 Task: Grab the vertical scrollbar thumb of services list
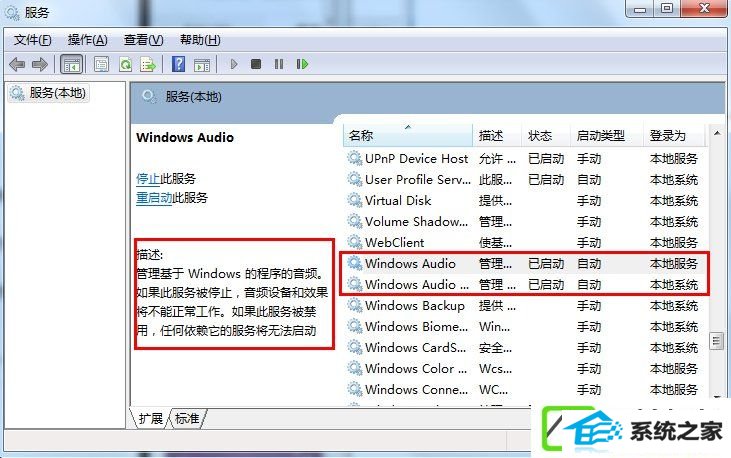coord(717,340)
